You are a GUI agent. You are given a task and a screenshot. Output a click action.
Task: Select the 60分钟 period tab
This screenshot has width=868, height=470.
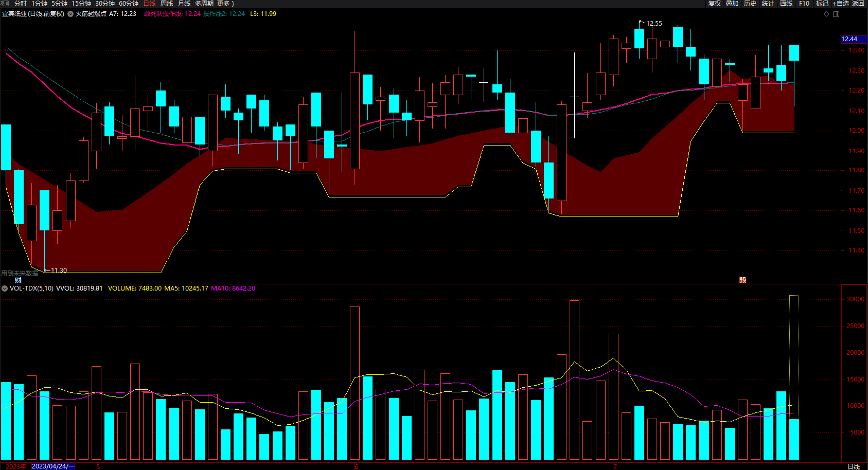(x=129, y=4)
